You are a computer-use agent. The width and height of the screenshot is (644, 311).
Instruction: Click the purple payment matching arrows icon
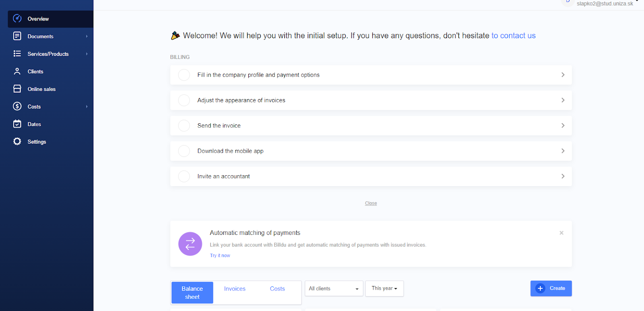point(190,244)
